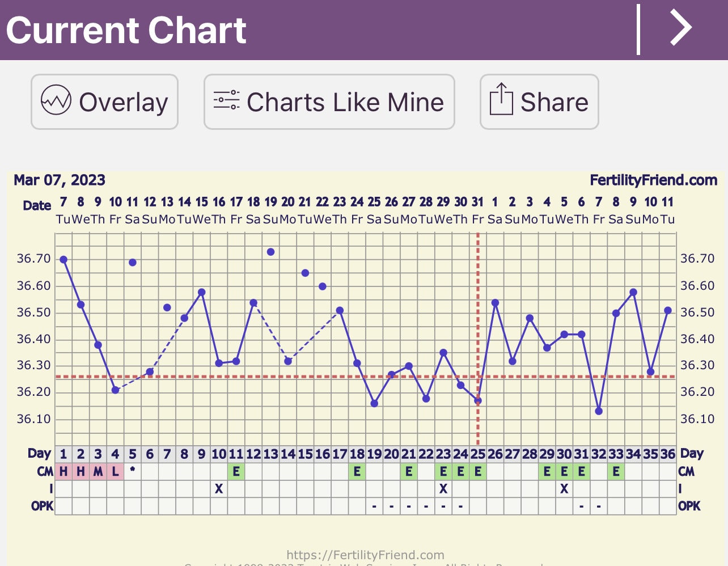Select the pink L cell on day 4
The width and height of the screenshot is (728, 566).
(115, 471)
